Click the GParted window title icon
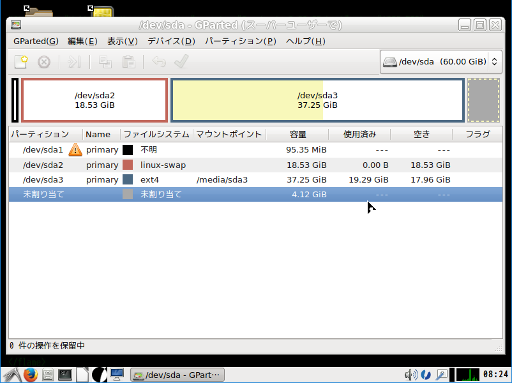This screenshot has width=512, height=383. point(16,25)
